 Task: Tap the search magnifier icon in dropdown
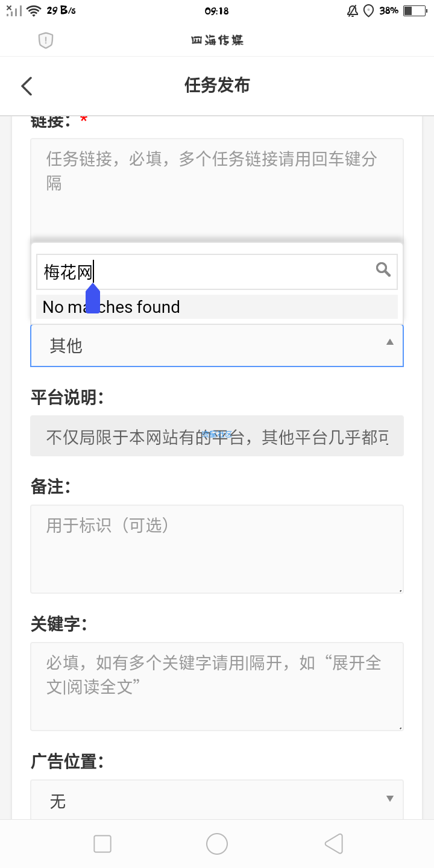pos(383,269)
